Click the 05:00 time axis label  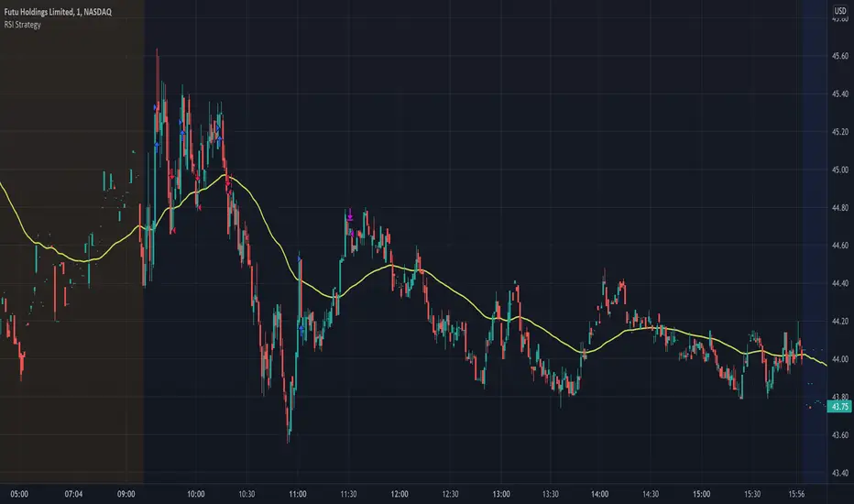pos(19,494)
